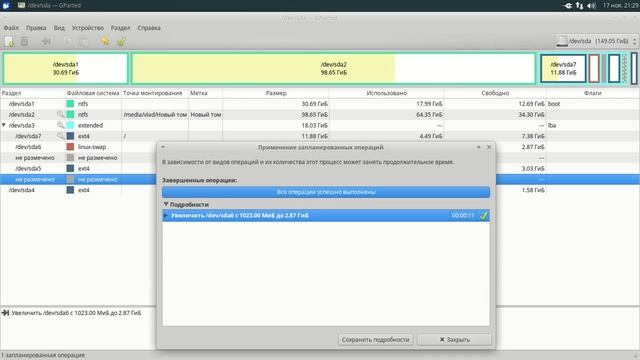Viewport: 640px width, 360px height.
Task: Click the linux-swap red color swatch
Action: click(x=70, y=147)
